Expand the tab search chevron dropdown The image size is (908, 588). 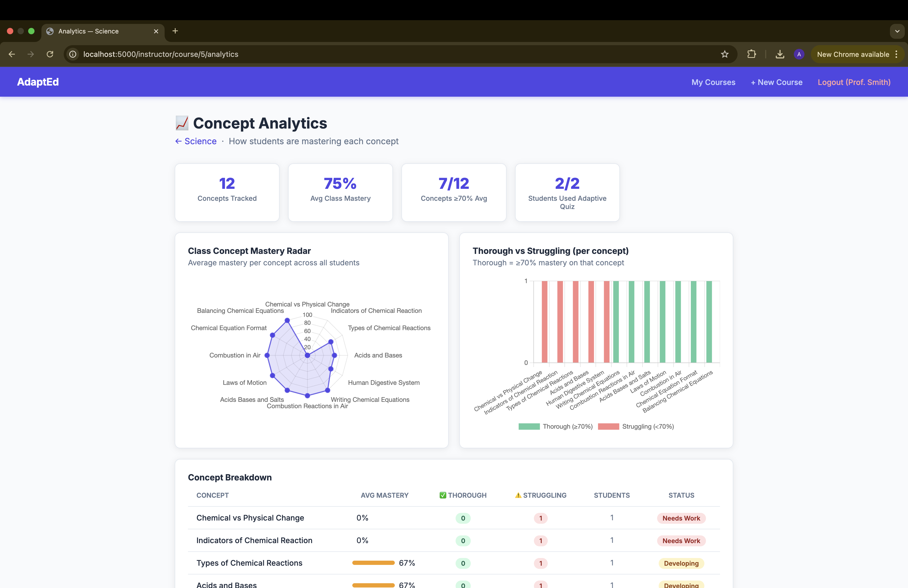(x=897, y=31)
